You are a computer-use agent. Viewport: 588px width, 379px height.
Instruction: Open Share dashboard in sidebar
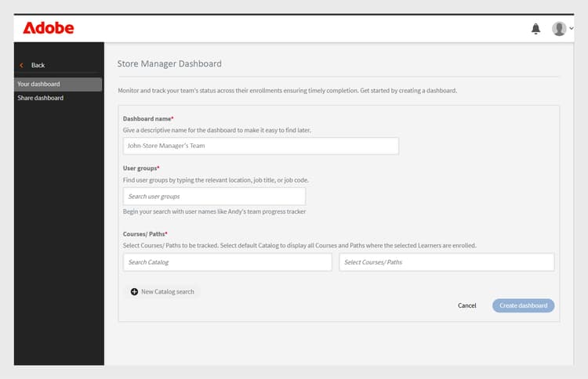point(41,98)
